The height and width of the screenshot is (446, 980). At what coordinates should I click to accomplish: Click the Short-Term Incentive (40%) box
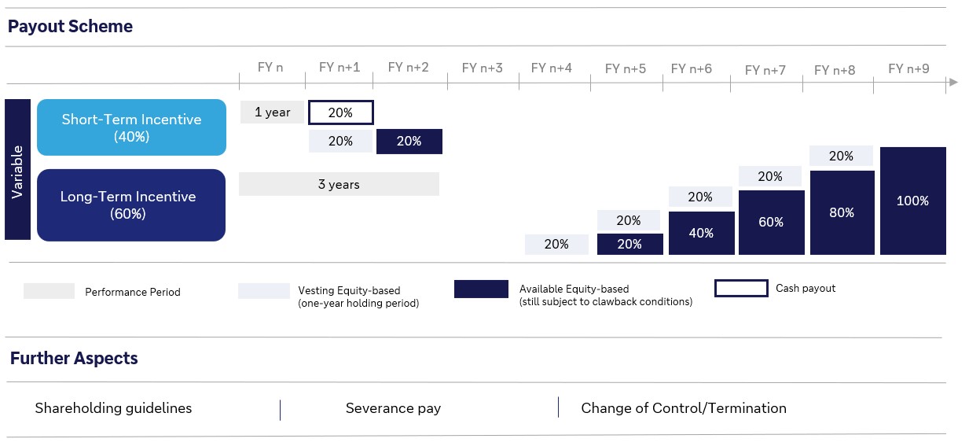click(131, 127)
